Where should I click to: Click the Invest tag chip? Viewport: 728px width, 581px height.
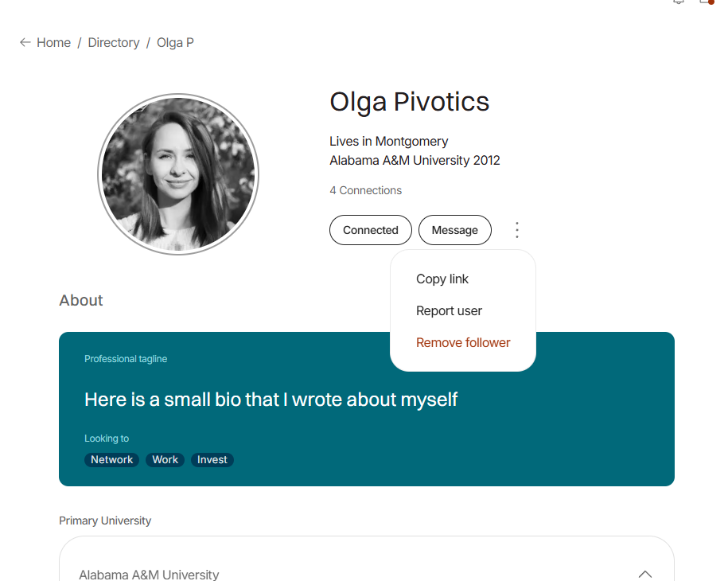212,460
